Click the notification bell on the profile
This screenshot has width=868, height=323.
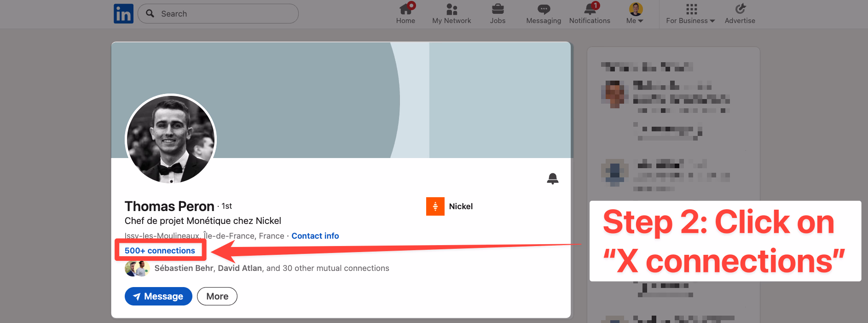tap(552, 178)
